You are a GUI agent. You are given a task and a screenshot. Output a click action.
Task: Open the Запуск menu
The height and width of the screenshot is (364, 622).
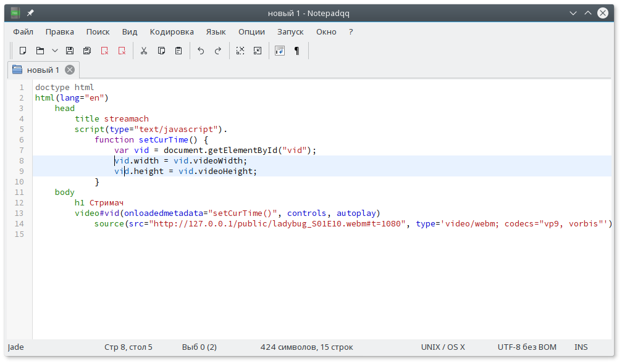[290, 31]
